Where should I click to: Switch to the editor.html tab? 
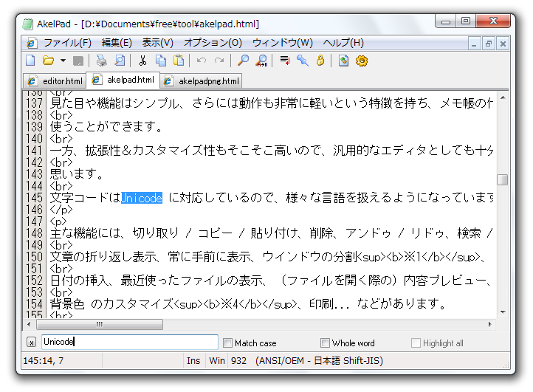click(x=55, y=81)
